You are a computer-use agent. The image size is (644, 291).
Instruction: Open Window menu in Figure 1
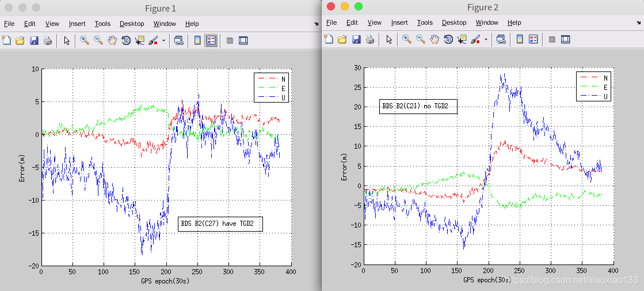165,24
